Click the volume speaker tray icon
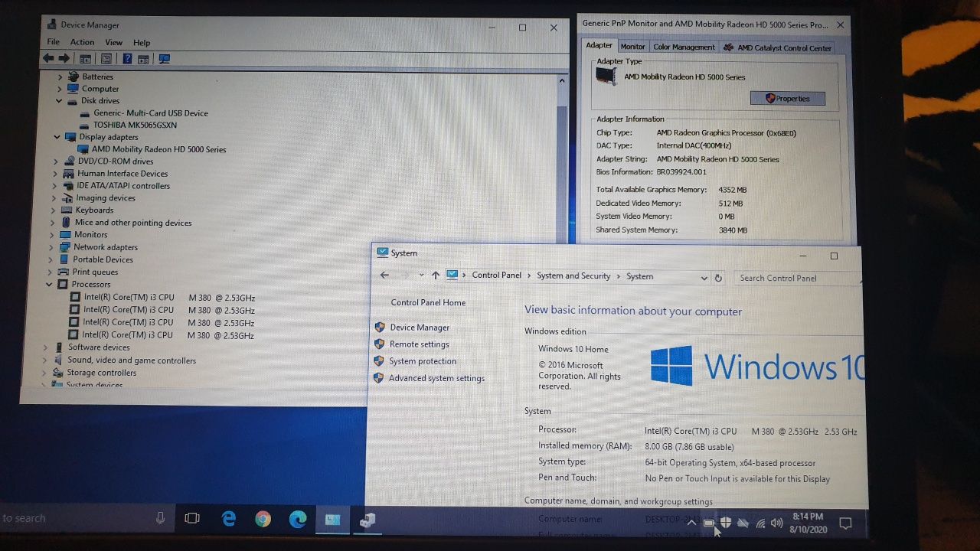 pyautogui.click(x=777, y=523)
